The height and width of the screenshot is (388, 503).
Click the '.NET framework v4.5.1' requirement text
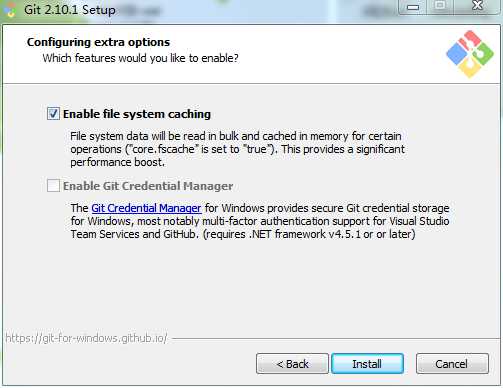305,234
